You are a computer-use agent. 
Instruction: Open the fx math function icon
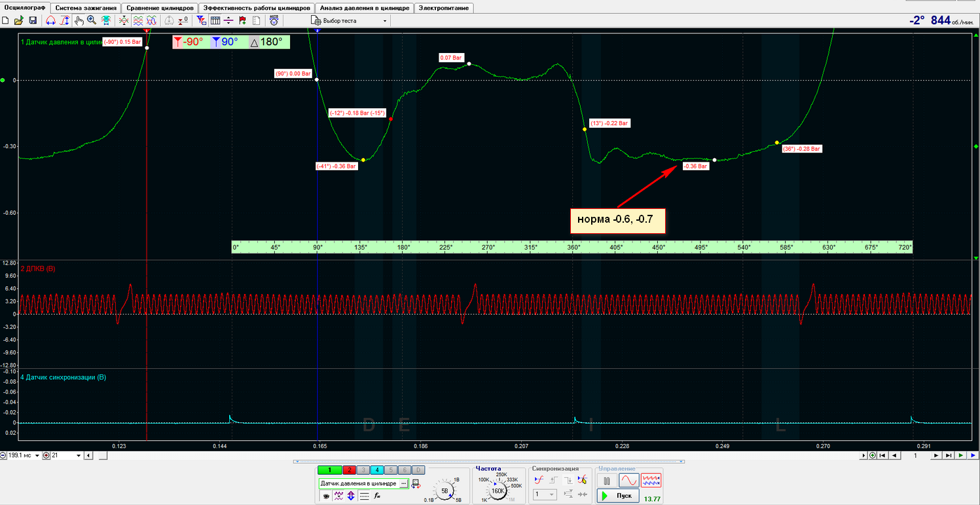(x=377, y=496)
